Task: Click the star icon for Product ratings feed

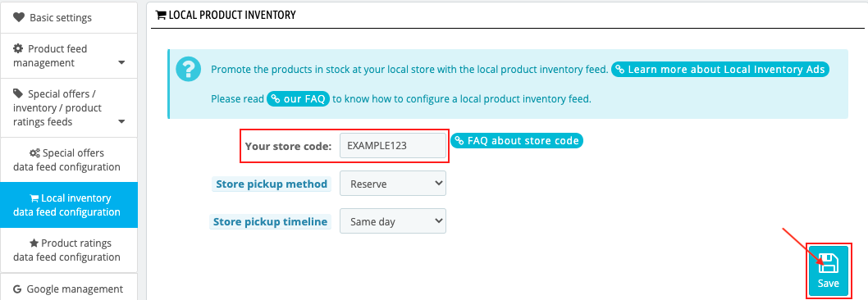Action: (x=34, y=243)
